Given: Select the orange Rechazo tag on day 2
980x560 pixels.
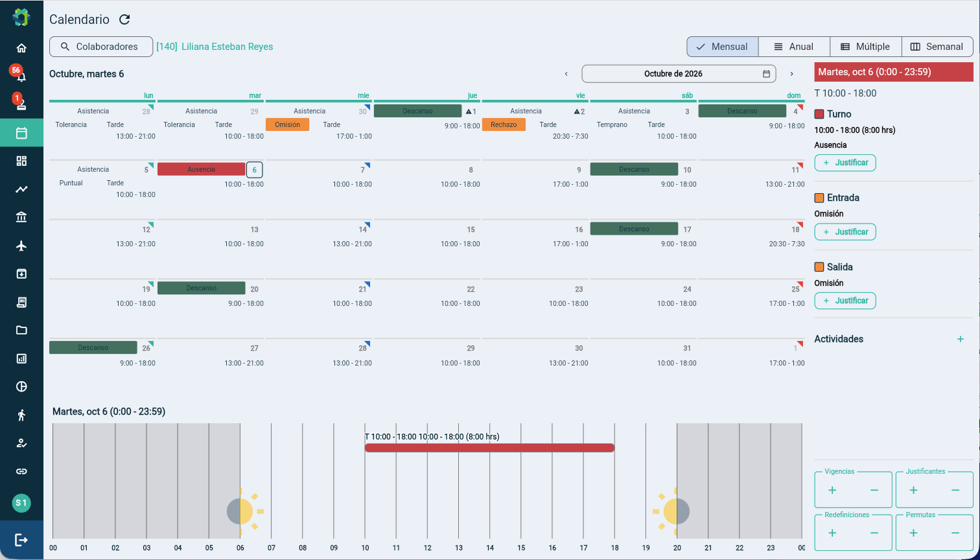Looking at the screenshot, I should tap(504, 124).
